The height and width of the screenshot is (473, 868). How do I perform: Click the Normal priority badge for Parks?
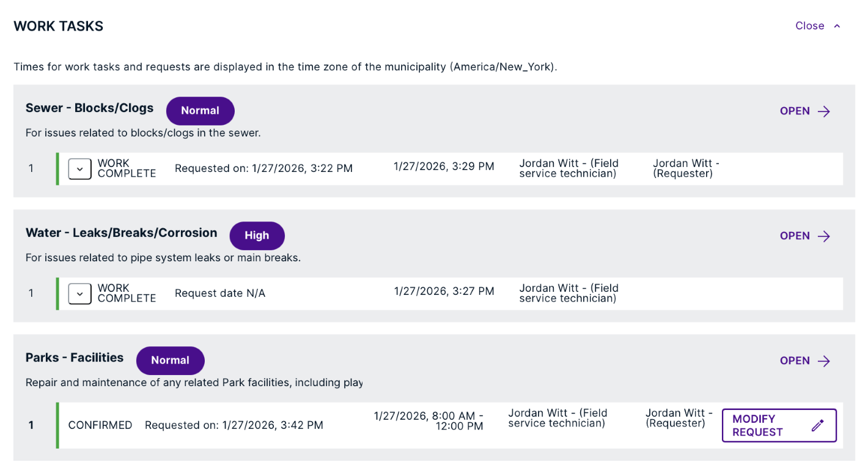click(170, 360)
